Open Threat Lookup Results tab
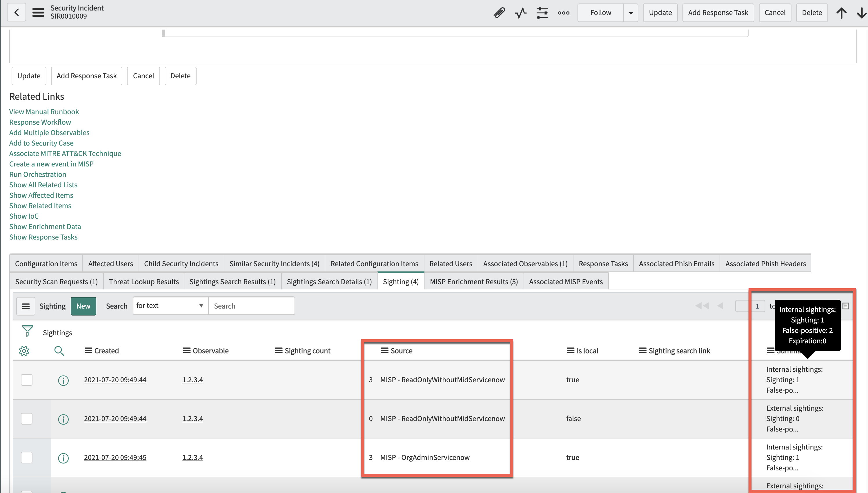Screen dimensions: 868x493 [x=144, y=282]
